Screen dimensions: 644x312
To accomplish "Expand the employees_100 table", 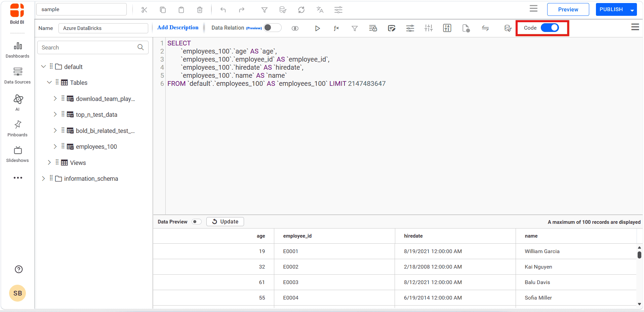I will click(x=55, y=146).
